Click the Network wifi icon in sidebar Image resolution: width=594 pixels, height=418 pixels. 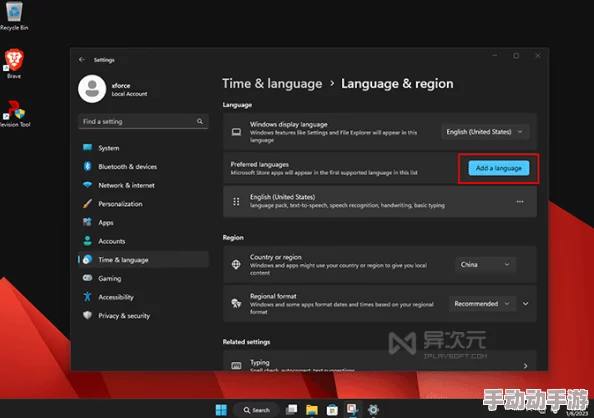[88, 185]
